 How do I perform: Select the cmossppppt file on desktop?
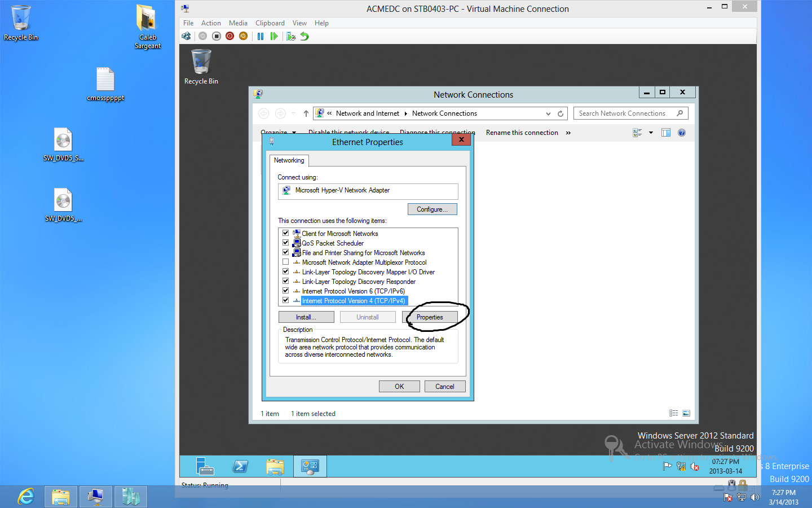tap(105, 85)
